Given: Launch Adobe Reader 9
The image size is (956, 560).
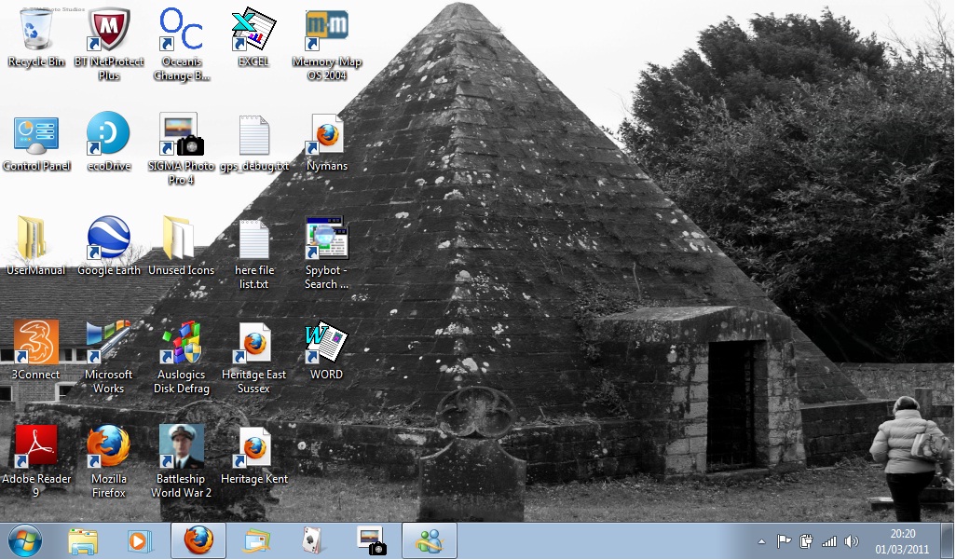Looking at the screenshot, I should (x=35, y=445).
